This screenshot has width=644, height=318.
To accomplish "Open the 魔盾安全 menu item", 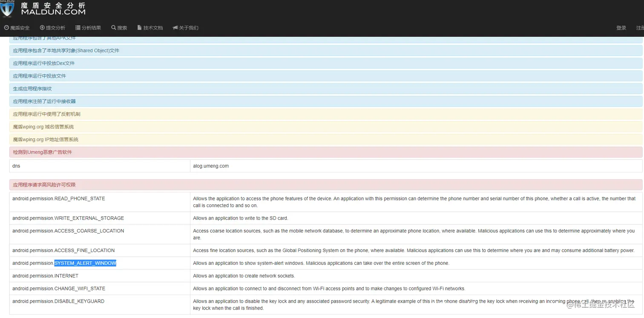I will [x=17, y=28].
